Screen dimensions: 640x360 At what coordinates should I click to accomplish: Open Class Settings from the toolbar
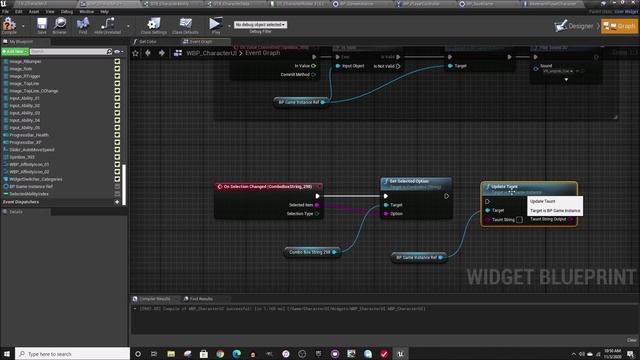pos(153,25)
